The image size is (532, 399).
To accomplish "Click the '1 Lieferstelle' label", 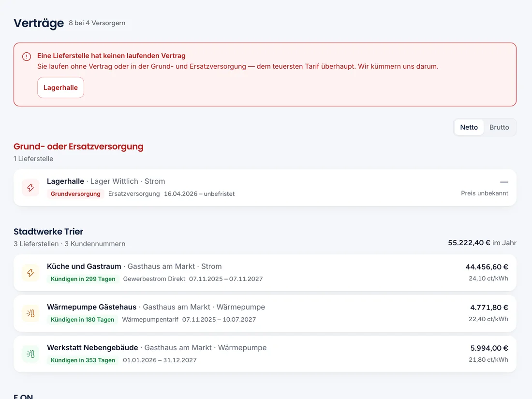I will point(33,159).
